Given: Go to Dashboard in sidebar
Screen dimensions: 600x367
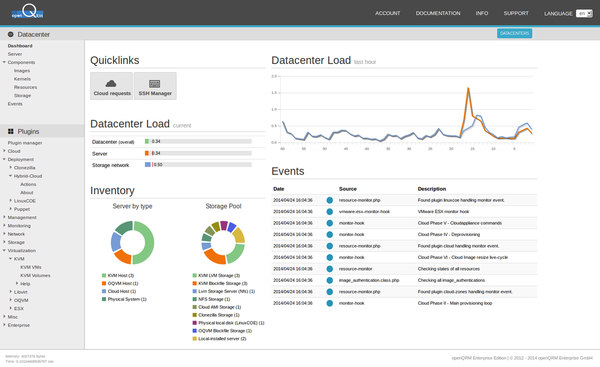Looking at the screenshot, I should [20, 46].
